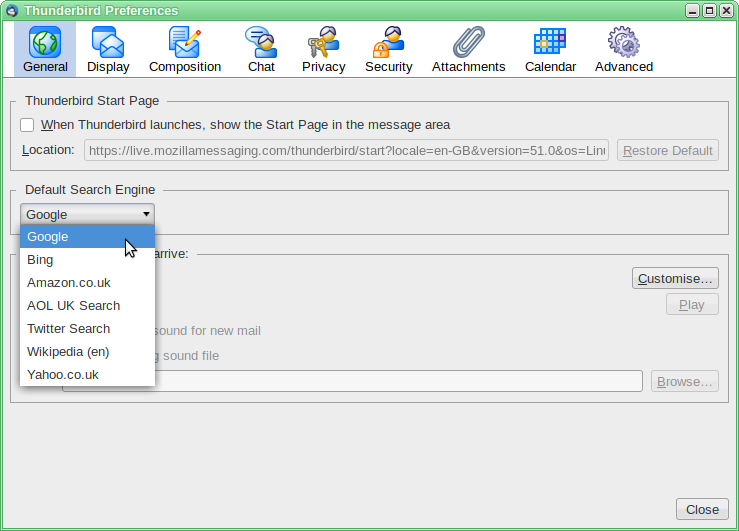The image size is (739, 531).
Task: Open the Advanced preferences pane
Action: click(624, 49)
